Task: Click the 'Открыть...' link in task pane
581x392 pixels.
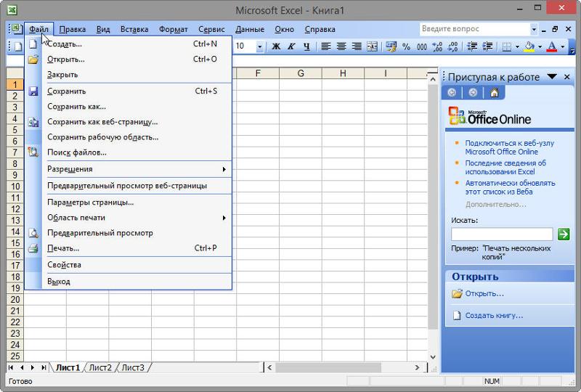Action: tap(484, 293)
